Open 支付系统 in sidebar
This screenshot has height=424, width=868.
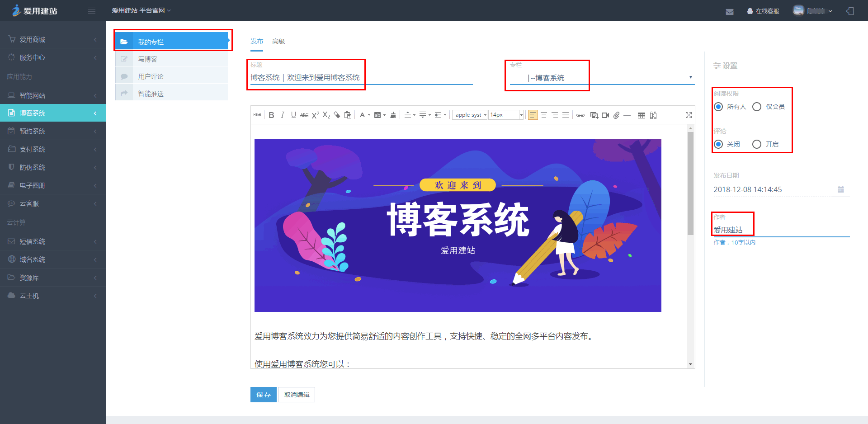pyautogui.click(x=53, y=149)
